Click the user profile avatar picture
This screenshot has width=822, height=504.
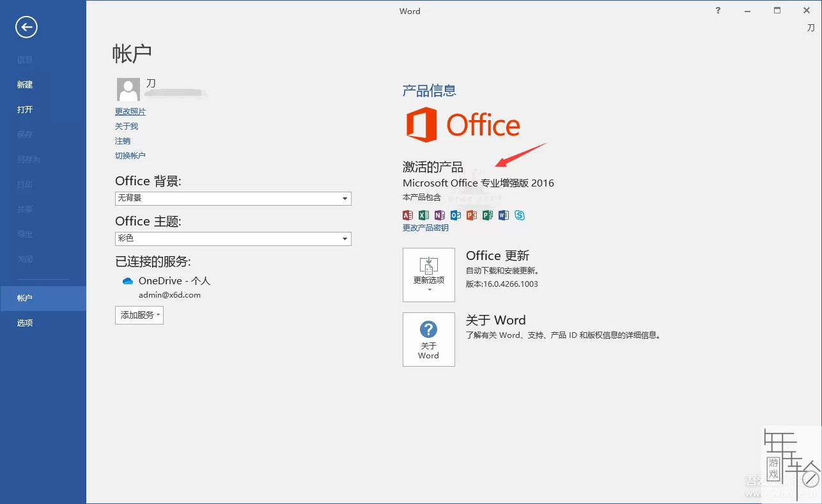coord(128,89)
